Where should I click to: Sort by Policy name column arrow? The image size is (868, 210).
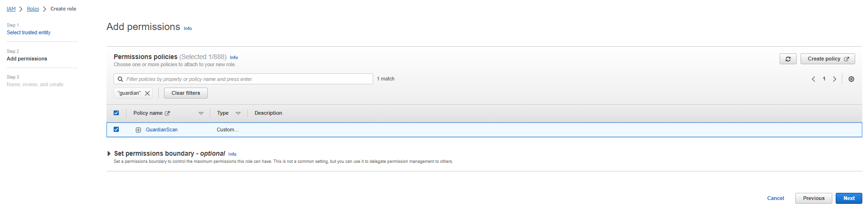coord(201,113)
